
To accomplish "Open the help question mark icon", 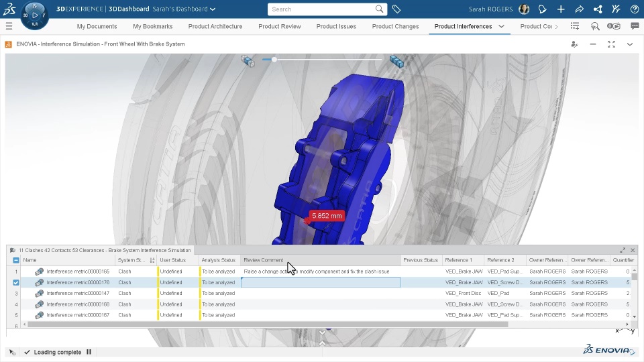I will coord(634,9).
